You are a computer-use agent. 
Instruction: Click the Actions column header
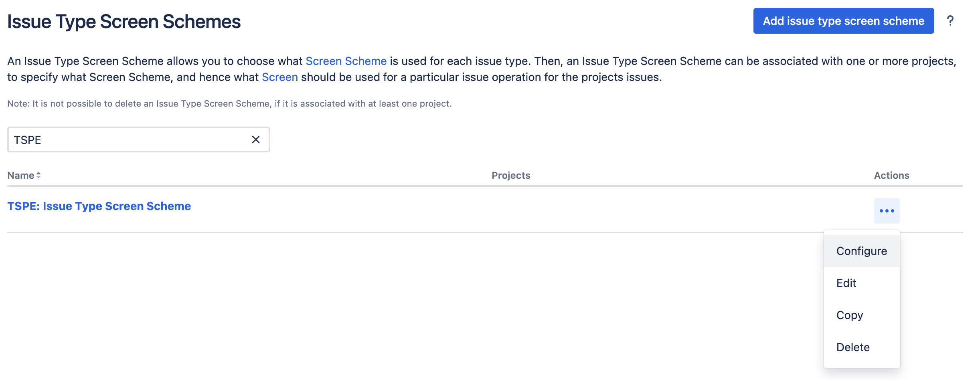[891, 175]
